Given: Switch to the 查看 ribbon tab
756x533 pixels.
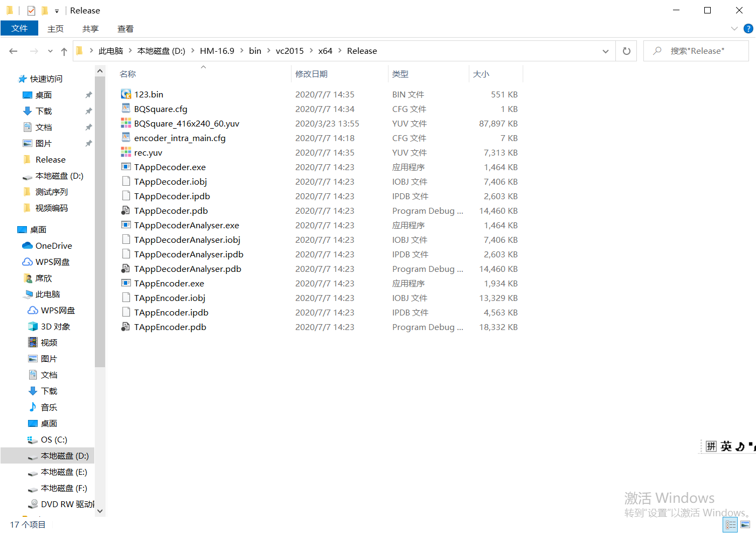Looking at the screenshot, I should click(125, 29).
